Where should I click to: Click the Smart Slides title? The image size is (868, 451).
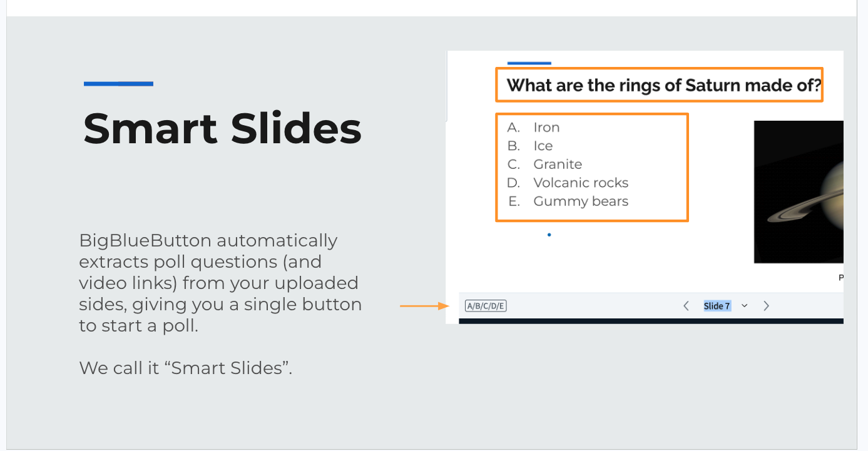pos(222,129)
